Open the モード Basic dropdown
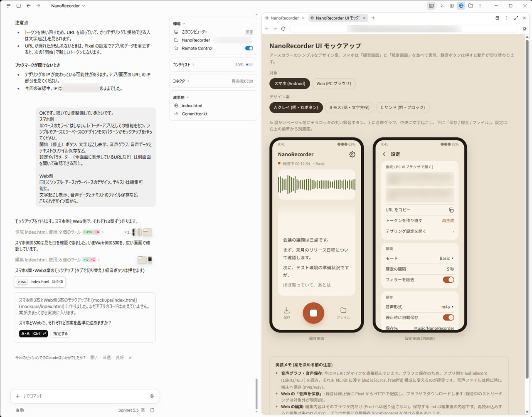The height and width of the screenshot is (417, 532). (x=446, y=258)
